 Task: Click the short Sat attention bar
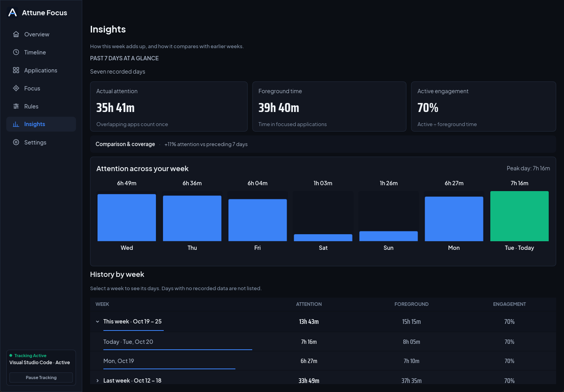click(323, 238)
